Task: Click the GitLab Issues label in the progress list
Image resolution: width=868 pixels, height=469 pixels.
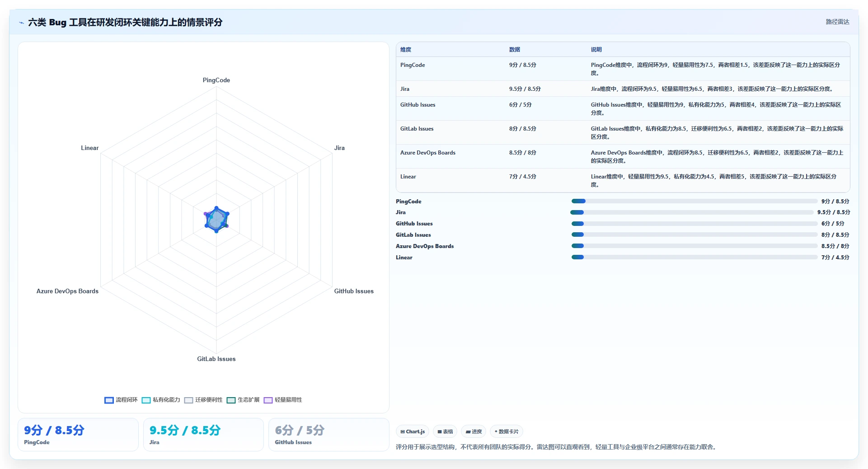Action: point(413,235)
